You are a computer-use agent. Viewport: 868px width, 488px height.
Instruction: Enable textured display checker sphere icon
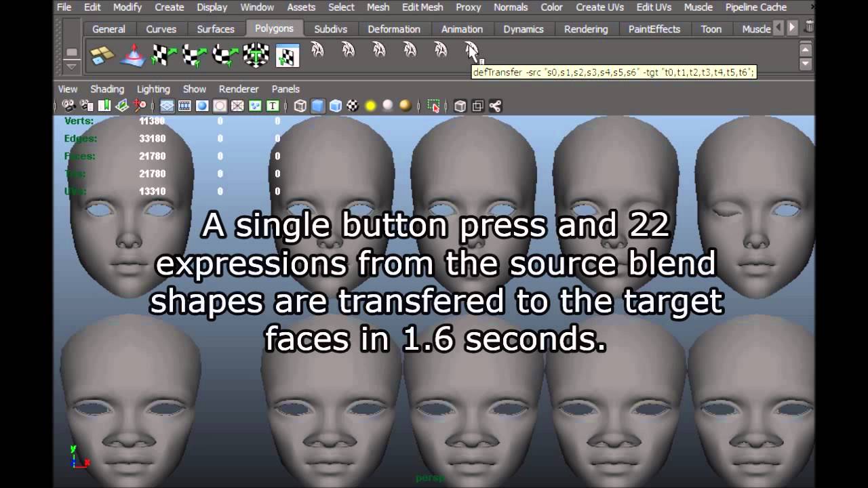tap(353, 106)
